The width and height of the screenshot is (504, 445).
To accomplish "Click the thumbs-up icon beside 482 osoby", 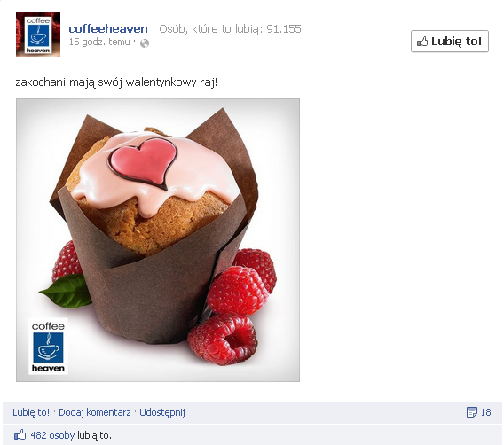I will 20,434.
